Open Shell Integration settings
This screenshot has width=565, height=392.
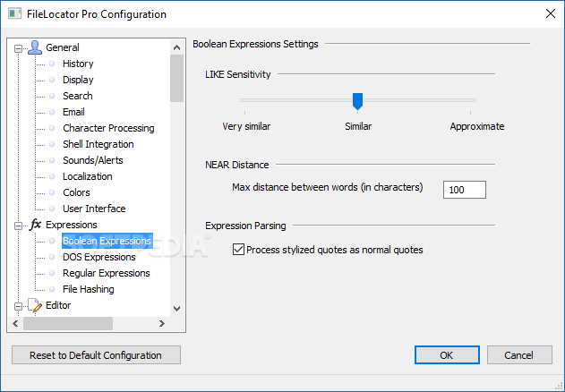point(98,144)
